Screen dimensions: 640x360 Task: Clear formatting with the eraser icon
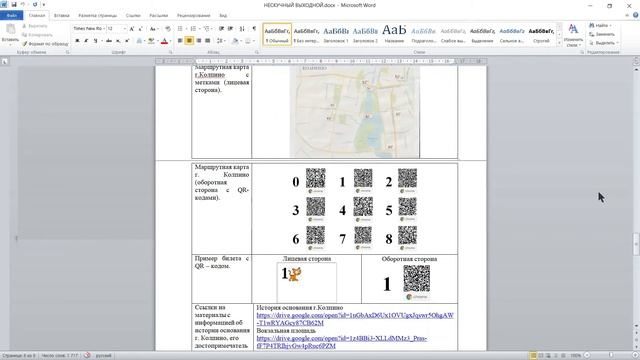pyautogui.click(x=168, y=29)
